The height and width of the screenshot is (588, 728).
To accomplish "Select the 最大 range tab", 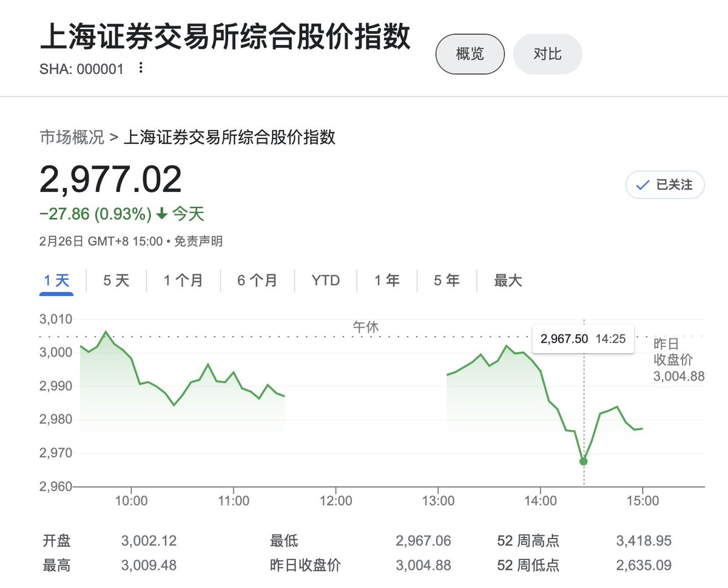I will (508, 281).
